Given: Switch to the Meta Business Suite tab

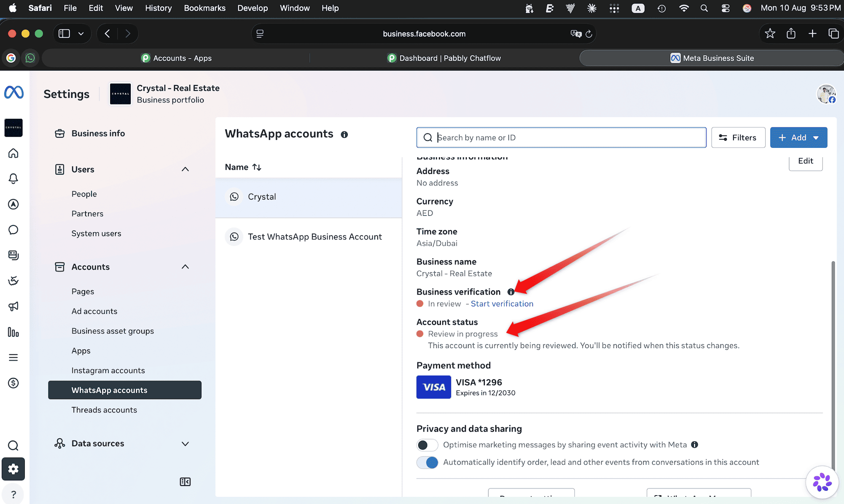Looking at the screenshot, I should 712,58.
